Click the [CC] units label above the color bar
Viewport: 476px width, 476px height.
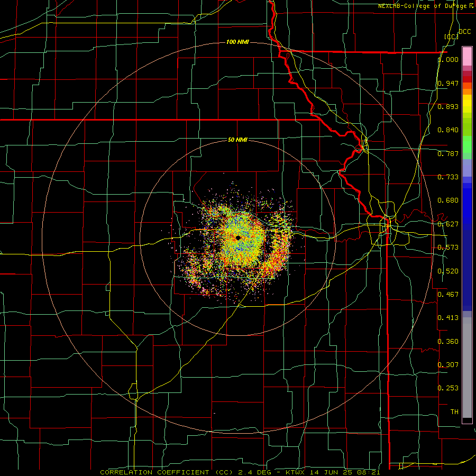452,36
